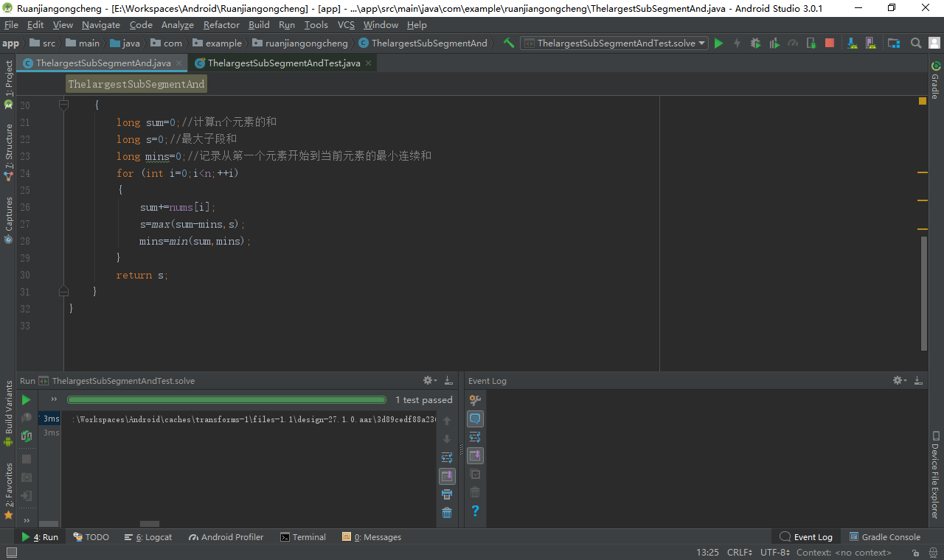Open the Gradle Console button

[x=885, y=537]
